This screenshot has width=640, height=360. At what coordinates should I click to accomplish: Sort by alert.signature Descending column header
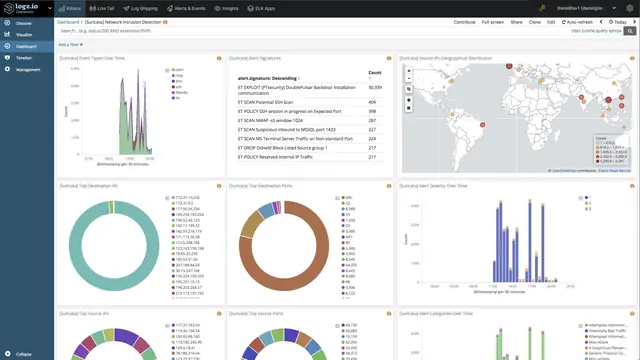(x=269, y=78)
